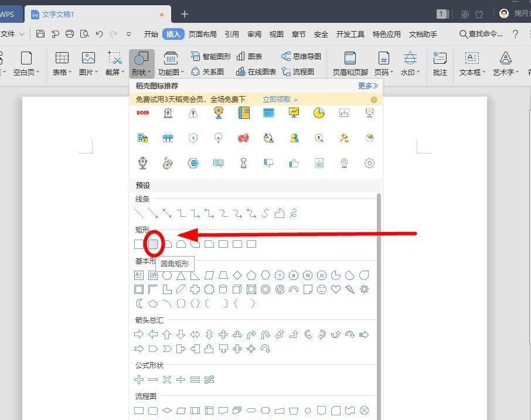Click the 立即领取 promotion link
531x420 pixels.
point(276,99)
